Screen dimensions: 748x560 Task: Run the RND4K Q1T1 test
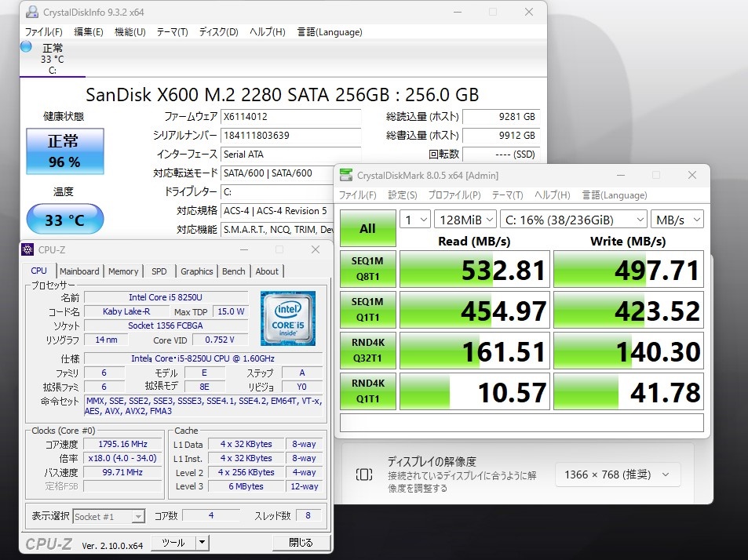coord(368,391)
